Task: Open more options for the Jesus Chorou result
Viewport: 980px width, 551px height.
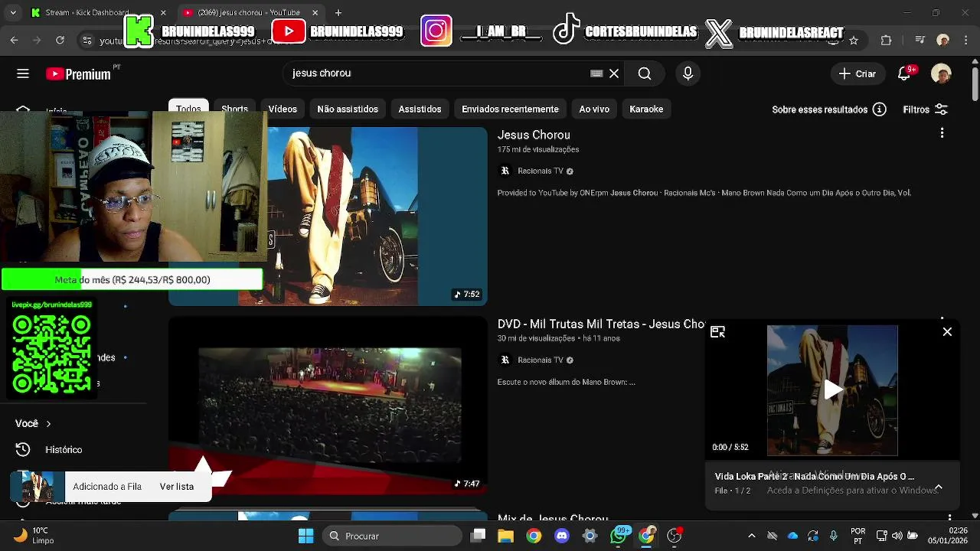Action: click(x=942, y=133)
